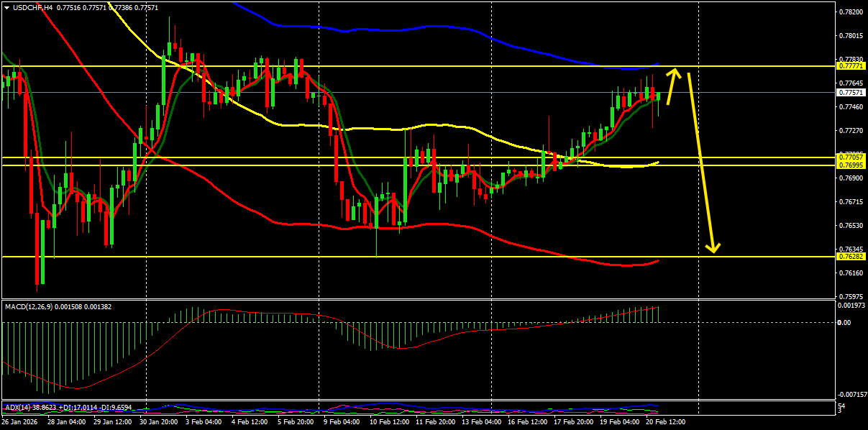The width and height of the screenshot is (868, 430).
Task: Select the 13 Feb 04:00 time label
Action: 482,423
